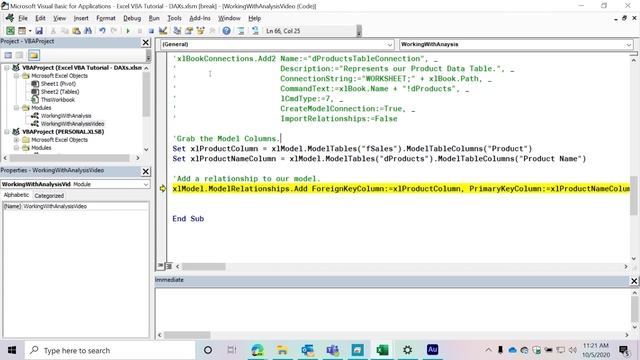Viewport: 640px width, 360px height.
Task: Click the View Microsoft Excel toolbar icon
Action: (10, 31)
